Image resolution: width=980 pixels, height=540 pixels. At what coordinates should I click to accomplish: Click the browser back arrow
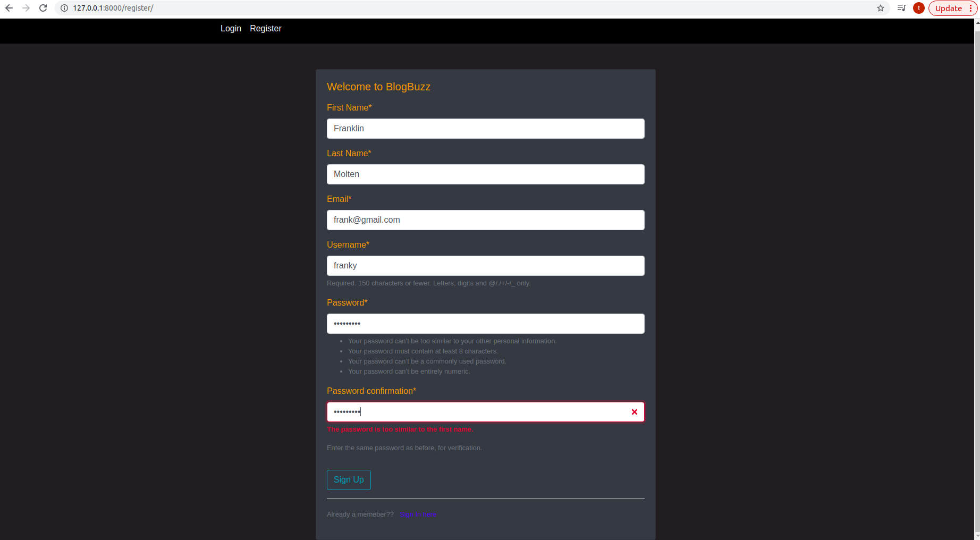click(9, 8)
